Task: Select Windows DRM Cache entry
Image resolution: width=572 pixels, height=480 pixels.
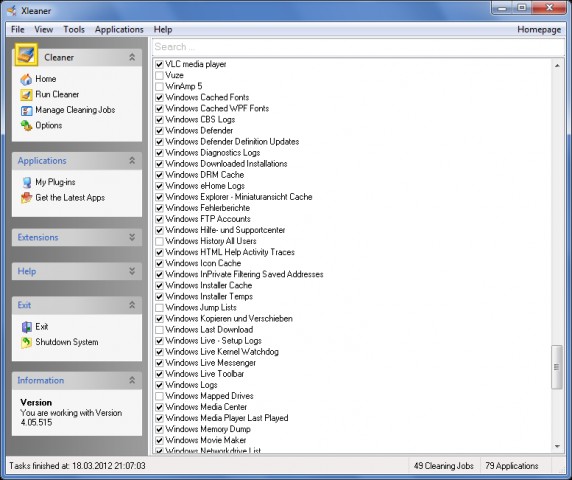Action: pyautogui.click(x=205, y=175)
